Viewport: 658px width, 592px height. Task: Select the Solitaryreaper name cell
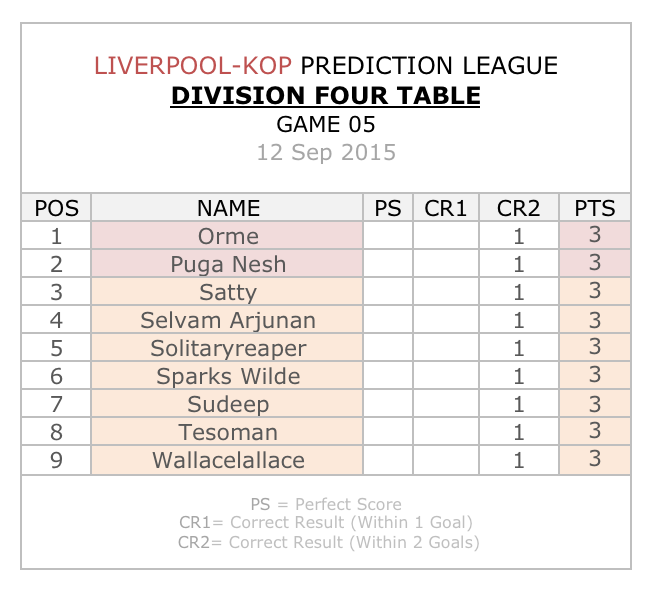227,348
